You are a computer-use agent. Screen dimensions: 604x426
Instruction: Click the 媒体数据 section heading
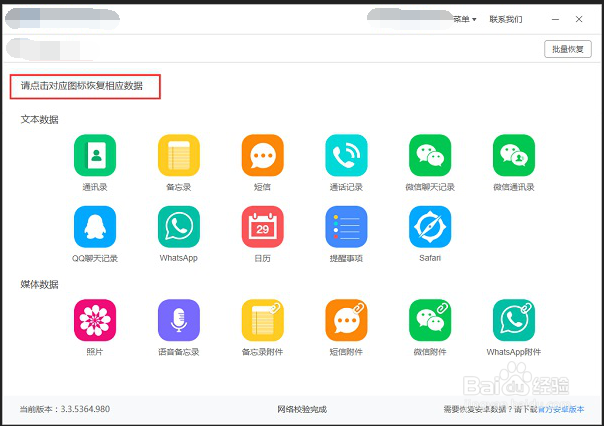[39, 284]
